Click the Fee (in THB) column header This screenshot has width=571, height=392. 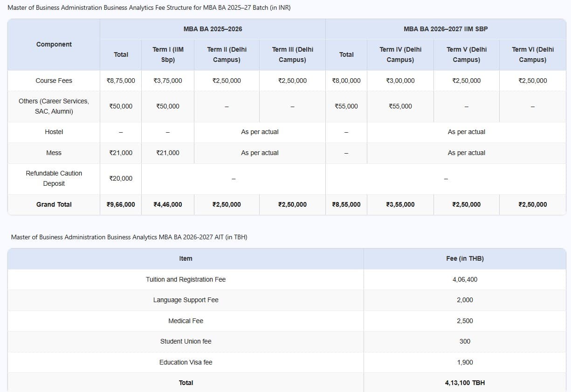click(x=465, y=258)
